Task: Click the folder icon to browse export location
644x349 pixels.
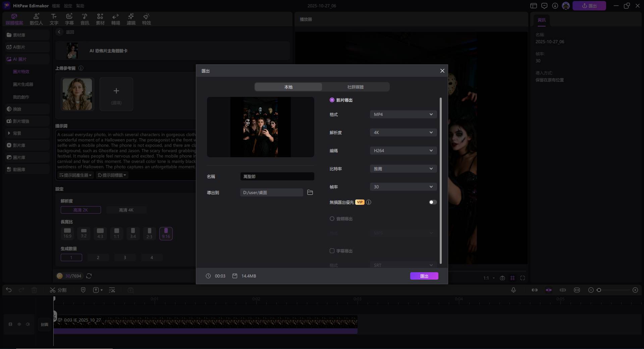Action: (310, 192)
